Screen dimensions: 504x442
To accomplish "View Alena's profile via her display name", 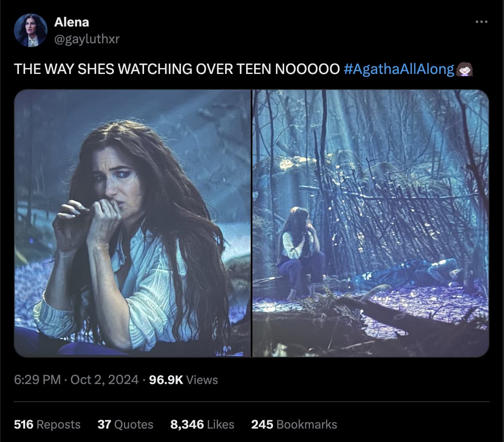I will click(71, 22).
